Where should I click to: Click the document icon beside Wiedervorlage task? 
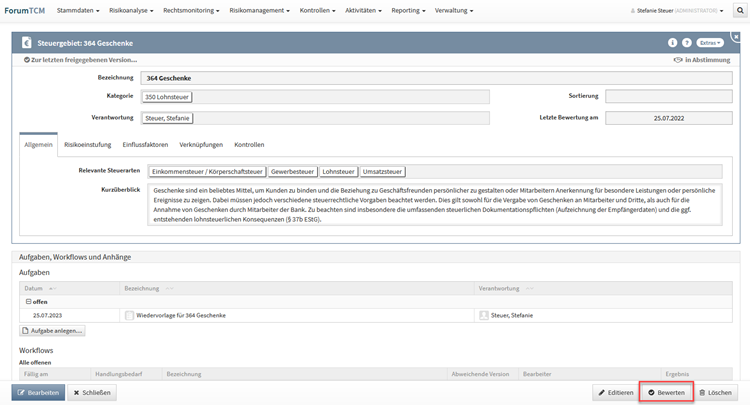(130, 315)
